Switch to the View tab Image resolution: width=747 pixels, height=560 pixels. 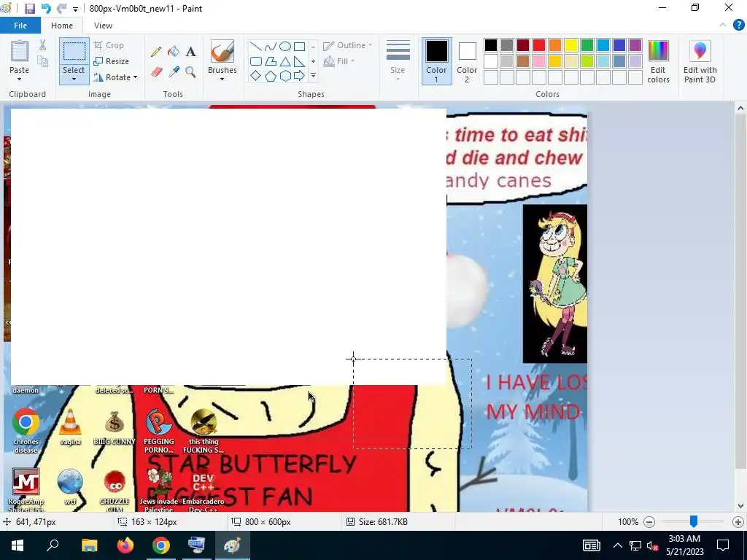coord(103,26)
